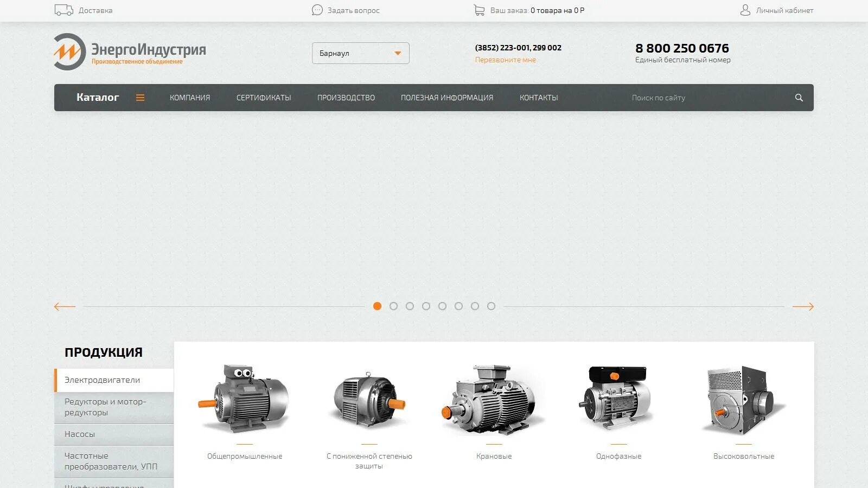The height and width of the screenshot is (488, 868).
Task: Select the fourth slider dot
Action: 426,306
